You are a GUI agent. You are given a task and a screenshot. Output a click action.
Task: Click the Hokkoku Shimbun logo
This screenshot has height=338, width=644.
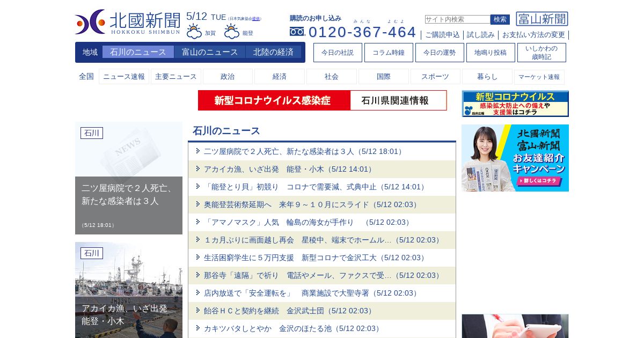[x=128, y=22]
